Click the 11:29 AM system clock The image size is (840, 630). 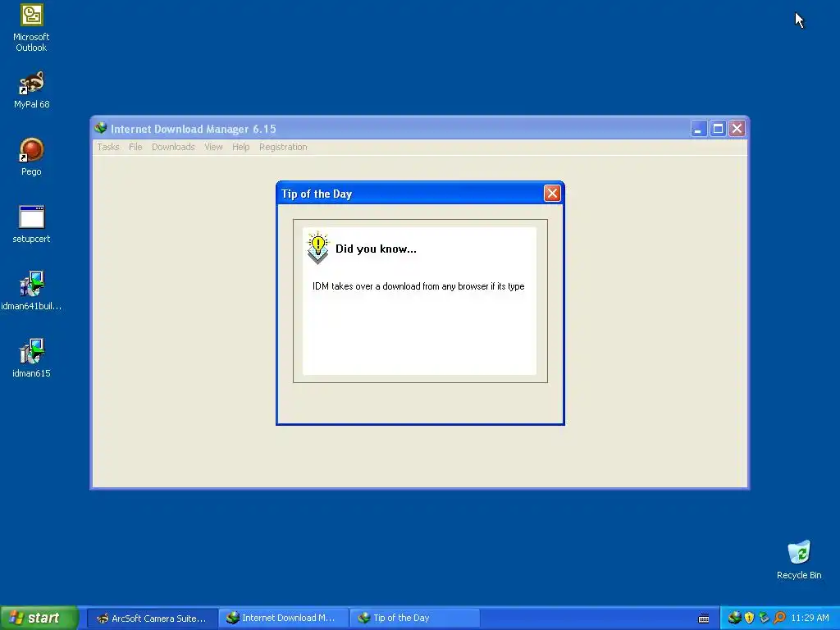coord(810,618)
